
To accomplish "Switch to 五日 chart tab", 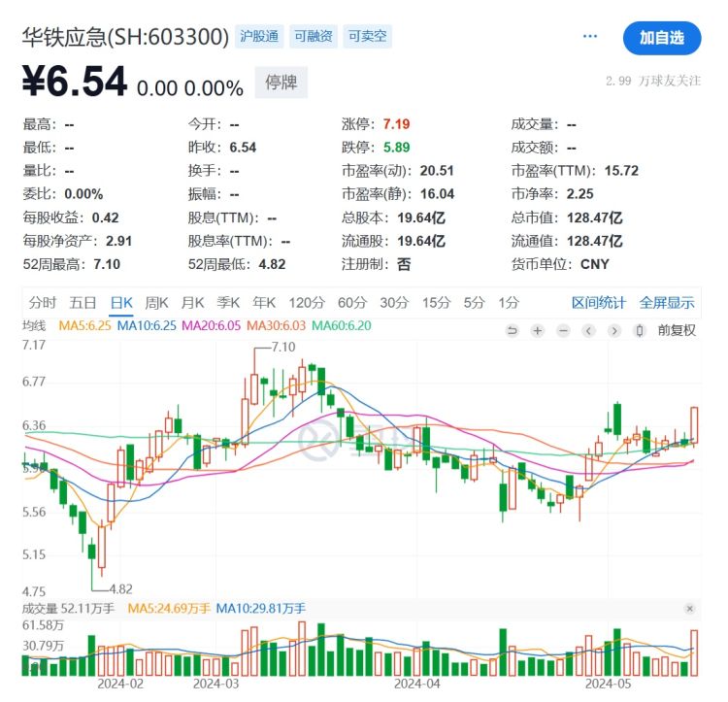I will (x=83, y=303).
